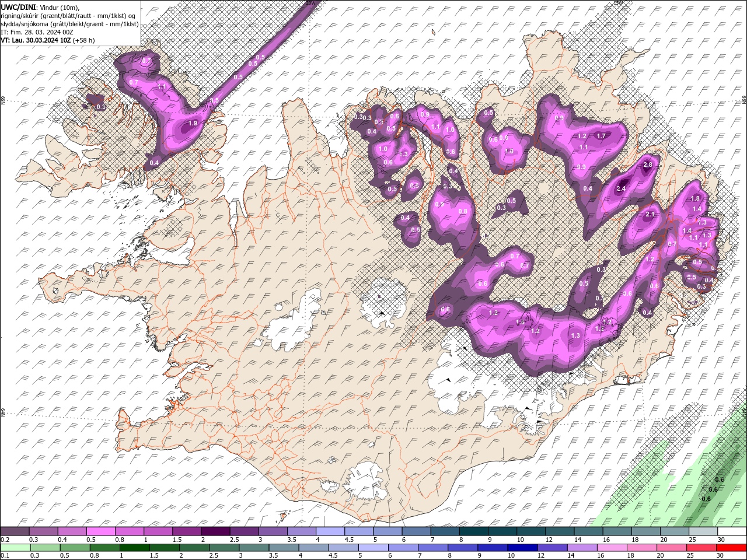747x560 pixels.
Task: Click the UWC/DINI title in the header
Action: (x=18, y=6)
